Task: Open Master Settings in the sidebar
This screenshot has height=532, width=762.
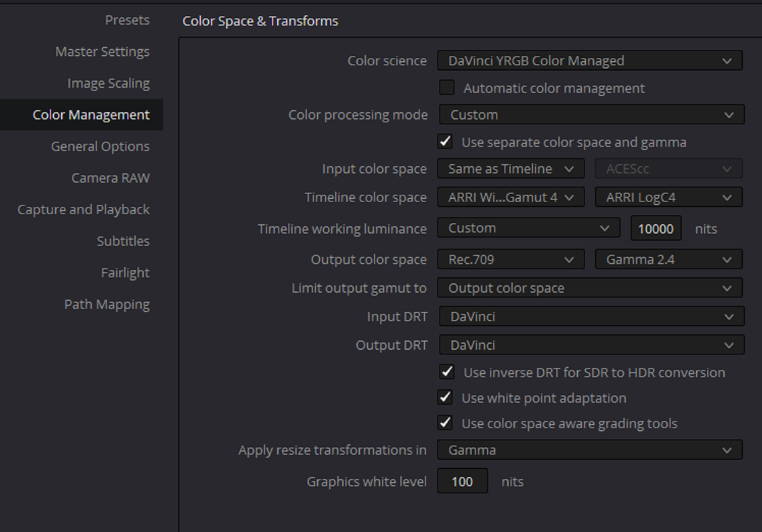Action: (102, 51)
